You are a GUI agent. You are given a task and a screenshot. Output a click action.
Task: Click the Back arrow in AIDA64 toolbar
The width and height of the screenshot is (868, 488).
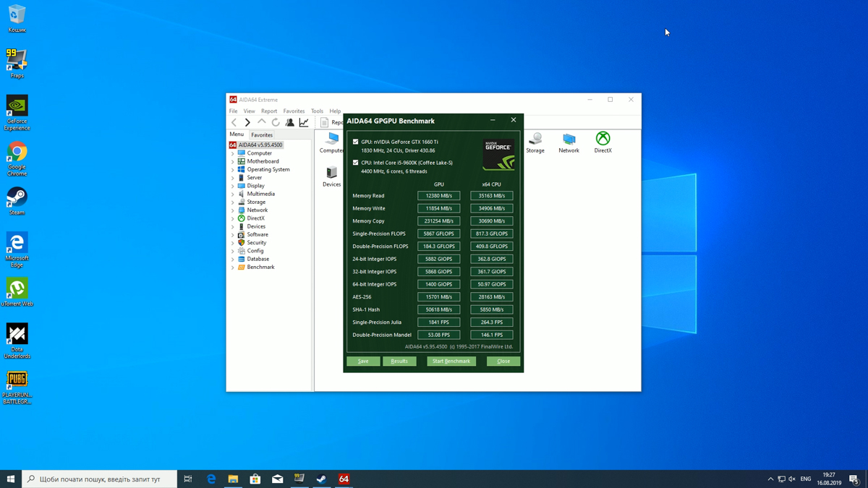234,123
